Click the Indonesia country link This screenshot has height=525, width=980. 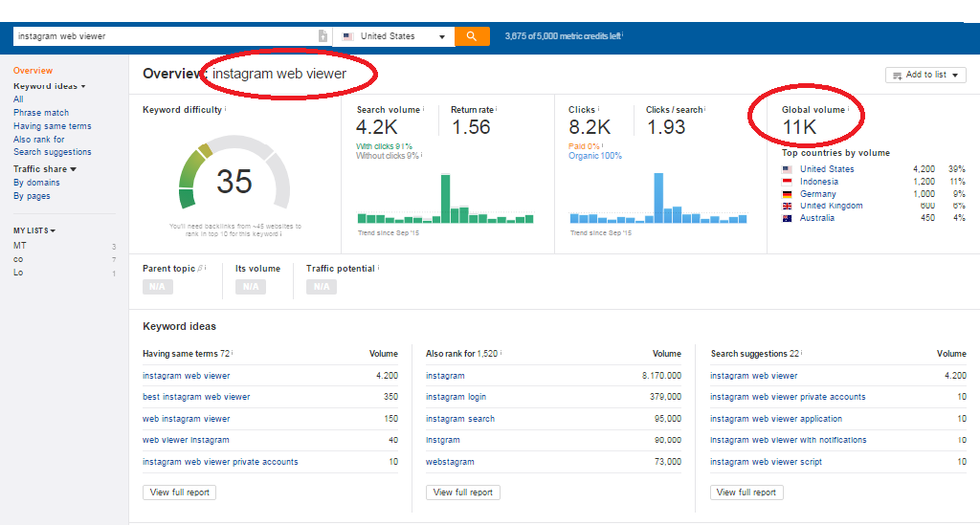coord(819,182)
